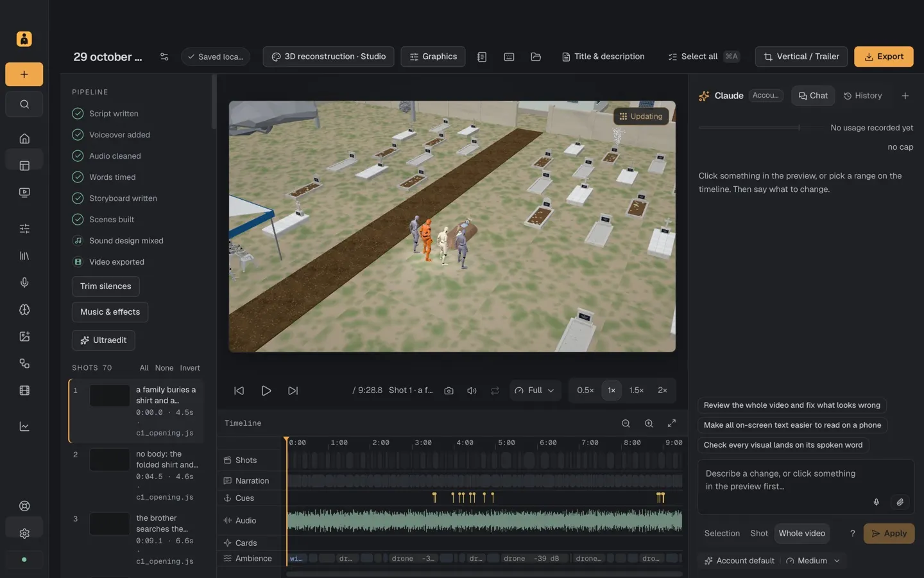Screen dimensions: 924x578
Task: Click the Graphics button
Action: point(433,57)
